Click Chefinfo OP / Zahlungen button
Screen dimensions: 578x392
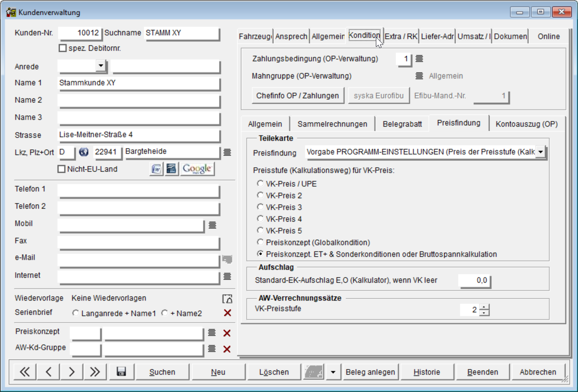click(x=298, y=95)
